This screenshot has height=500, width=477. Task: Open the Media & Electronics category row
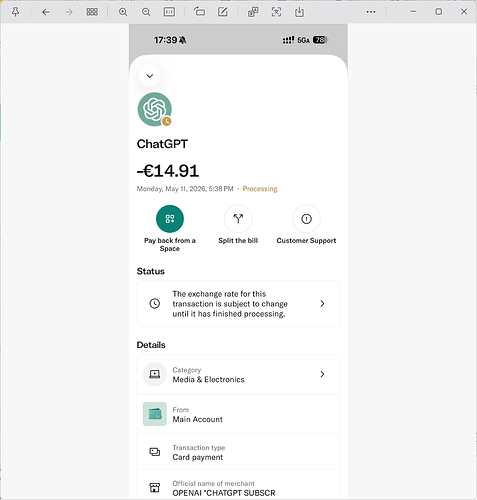238,374
